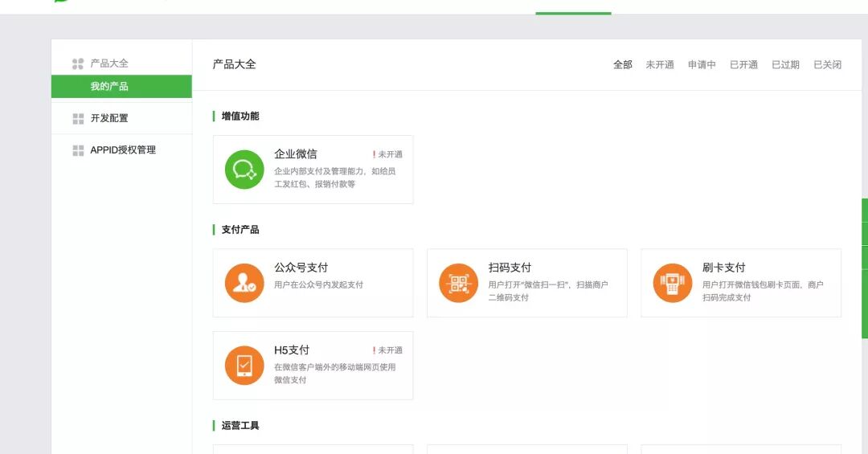Click H5支付 description about 移动端网页
868x454 pixels.
coord(335,374)
